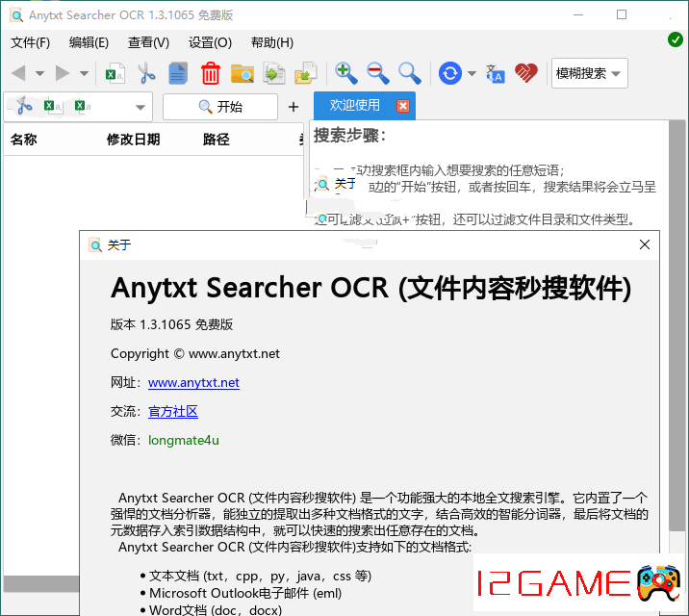The image size is (689, 616).
Task: Open the www.anytxt.net website link
Action: click(x=193, y=383)
